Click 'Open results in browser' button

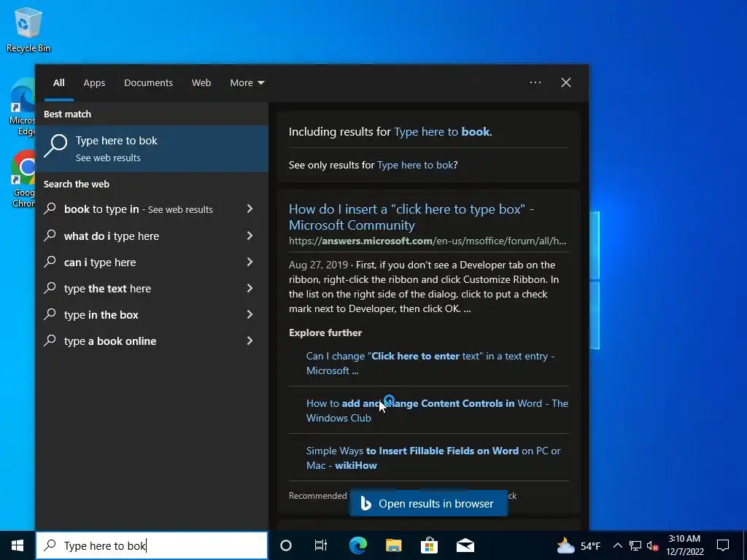point(428,503)
